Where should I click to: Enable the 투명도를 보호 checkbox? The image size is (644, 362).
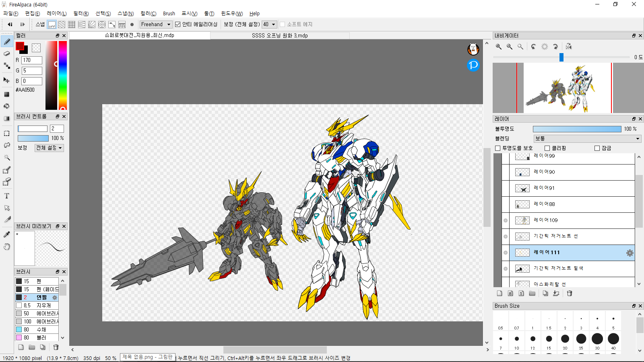(x=498, y=148)
